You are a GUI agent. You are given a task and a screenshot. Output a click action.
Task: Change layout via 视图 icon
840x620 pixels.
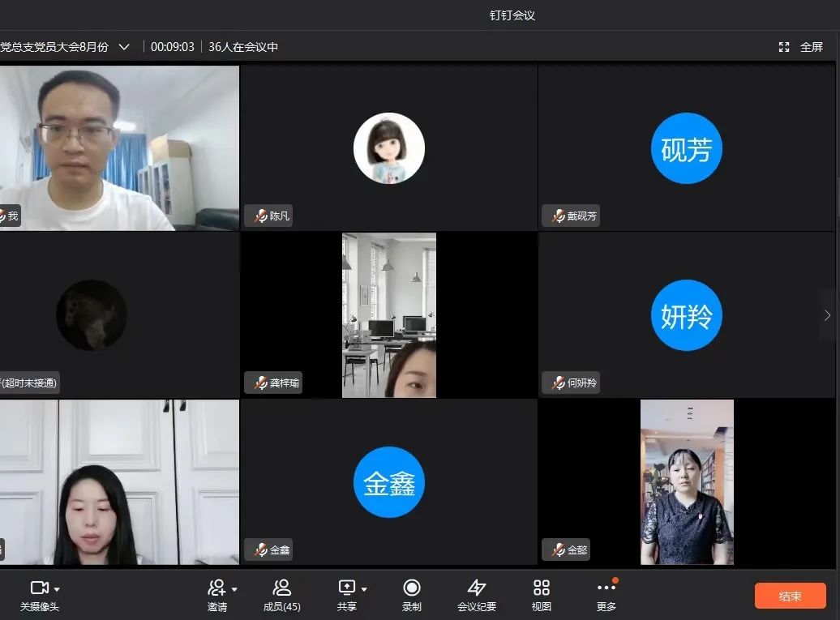[542, 588]
